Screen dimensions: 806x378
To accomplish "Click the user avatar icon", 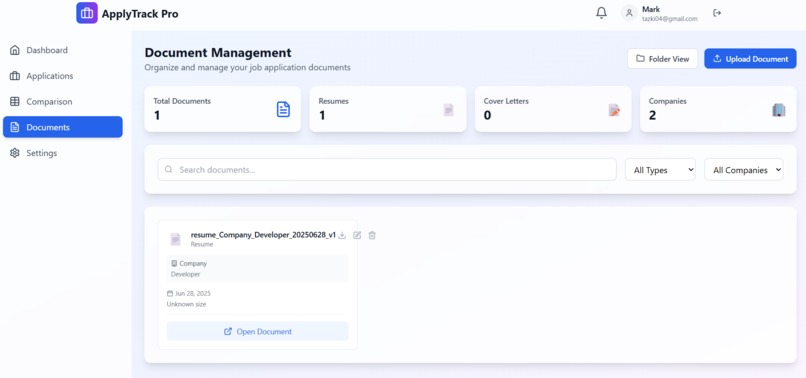I will click(629, 13).
